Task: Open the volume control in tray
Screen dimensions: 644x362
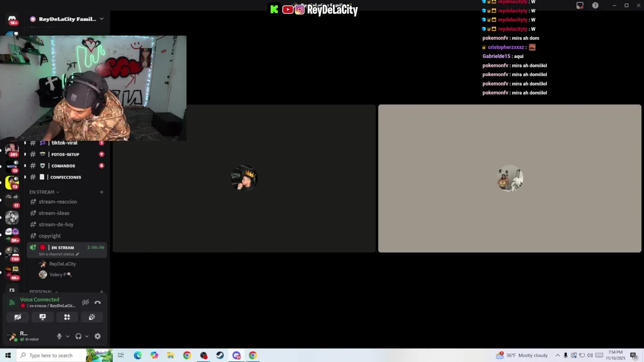Action: click(x=590, y=355)
